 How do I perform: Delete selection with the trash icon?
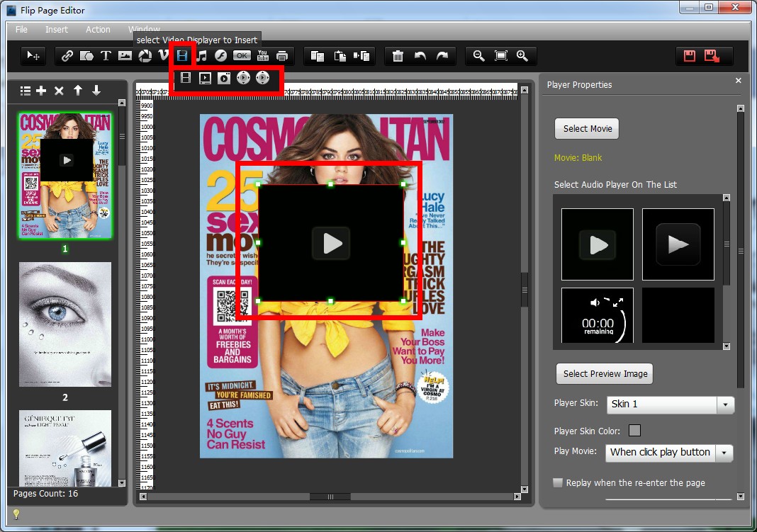[x=398, y=56]
